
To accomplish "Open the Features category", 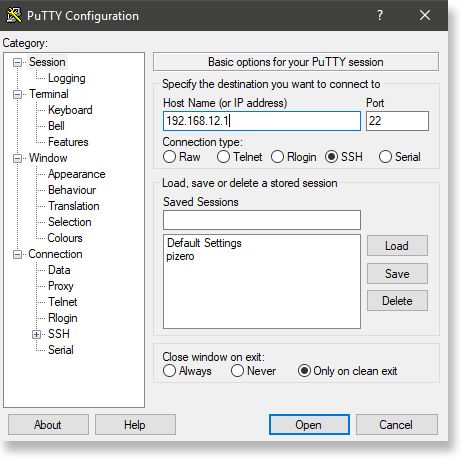I will pyautogui.click(x=68, y=142).
